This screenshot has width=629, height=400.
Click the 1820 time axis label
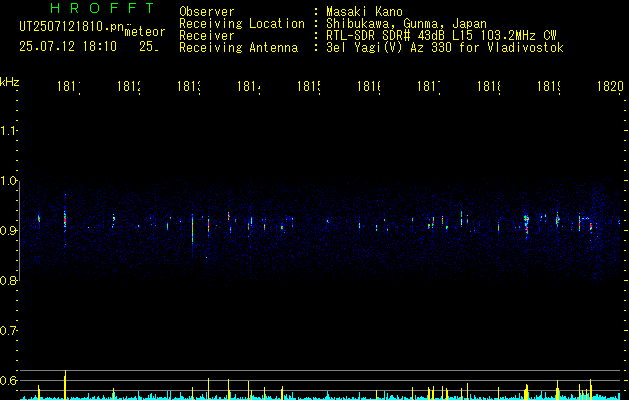611,86
